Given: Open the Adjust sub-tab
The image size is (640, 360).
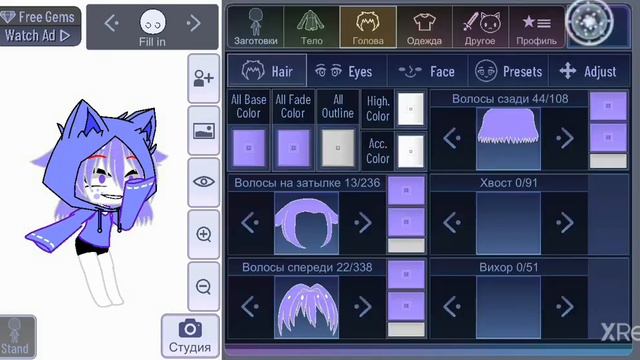Looking at the screenshot, I should click(588, 71).
